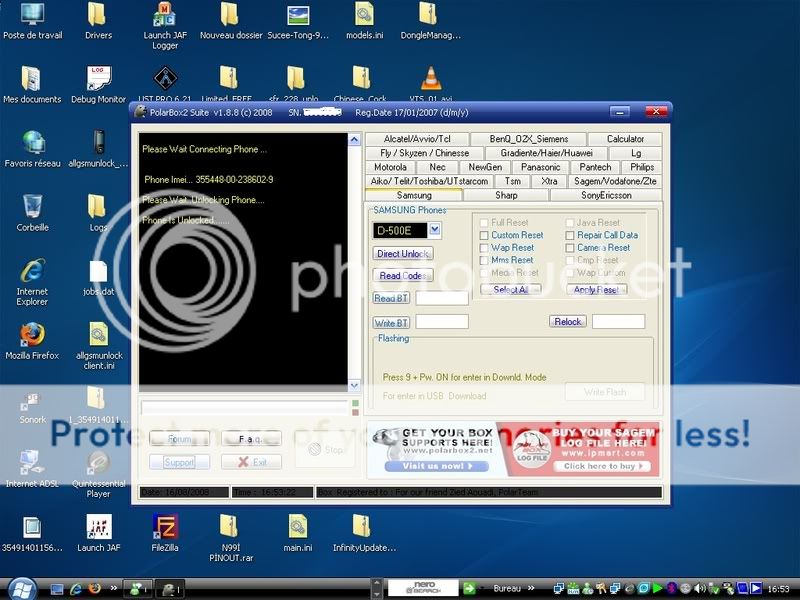800x600 pixels.
Task: Open Favoris réseau desktop icon
Action: click(32, 149)
